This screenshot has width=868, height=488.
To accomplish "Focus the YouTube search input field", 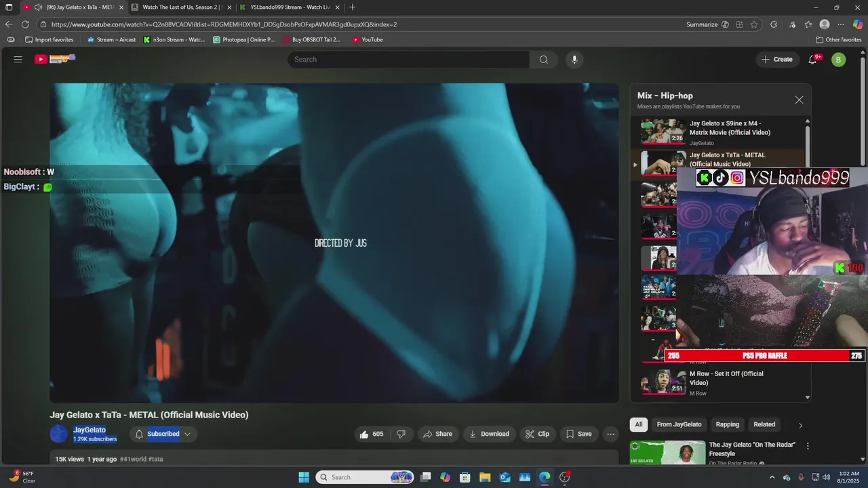I will (x=409, y=60).
